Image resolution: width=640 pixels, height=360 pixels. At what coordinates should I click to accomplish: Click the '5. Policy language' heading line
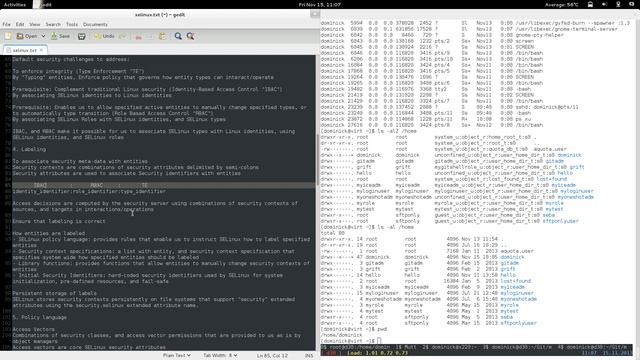[39, 317]
